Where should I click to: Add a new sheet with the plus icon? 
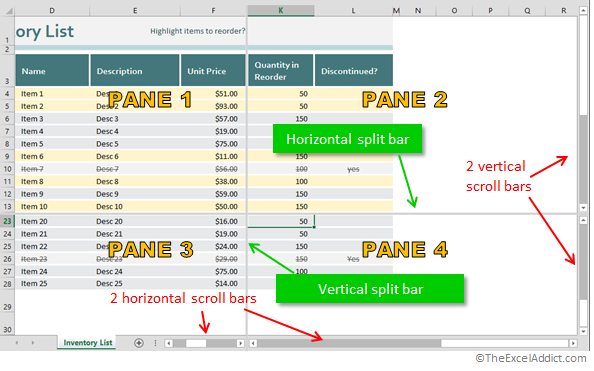point(139,343)
